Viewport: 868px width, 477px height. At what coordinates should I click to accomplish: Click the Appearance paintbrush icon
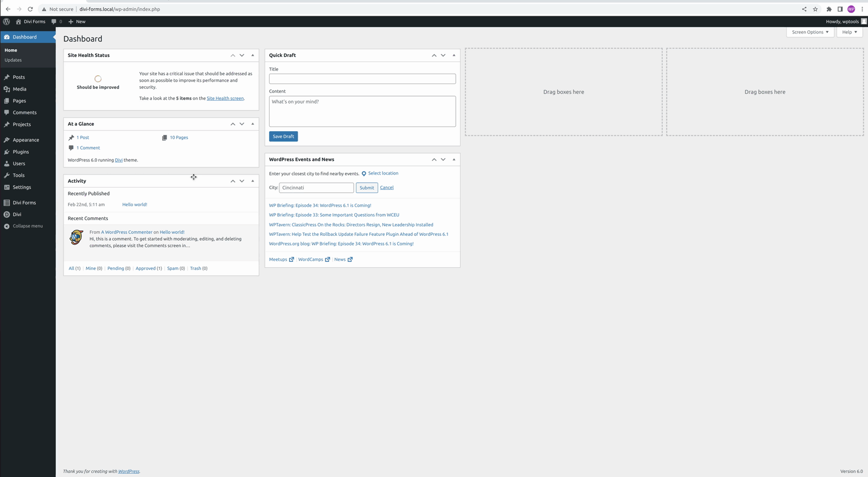coord(7,140)
